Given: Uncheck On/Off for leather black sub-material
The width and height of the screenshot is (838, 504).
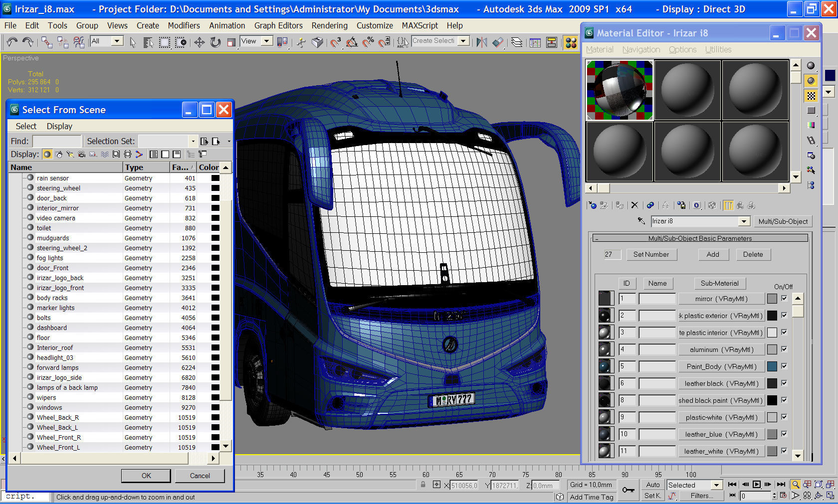Looking at the screenshot, I should pos(784,383).
